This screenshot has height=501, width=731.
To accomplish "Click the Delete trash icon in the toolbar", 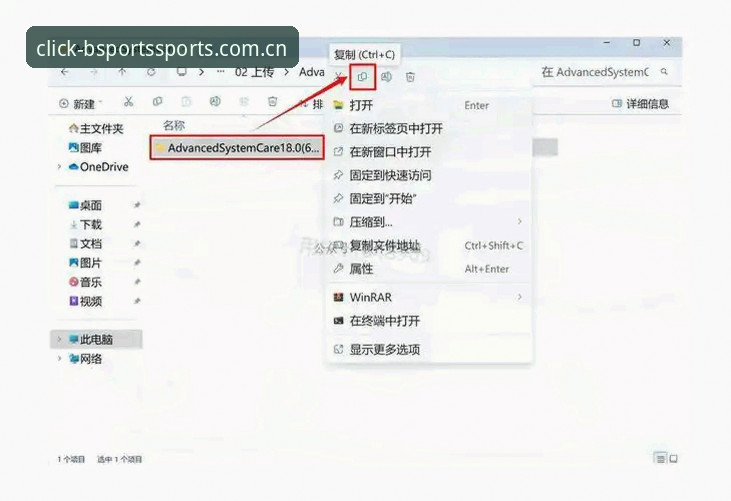I will point(273,102).
